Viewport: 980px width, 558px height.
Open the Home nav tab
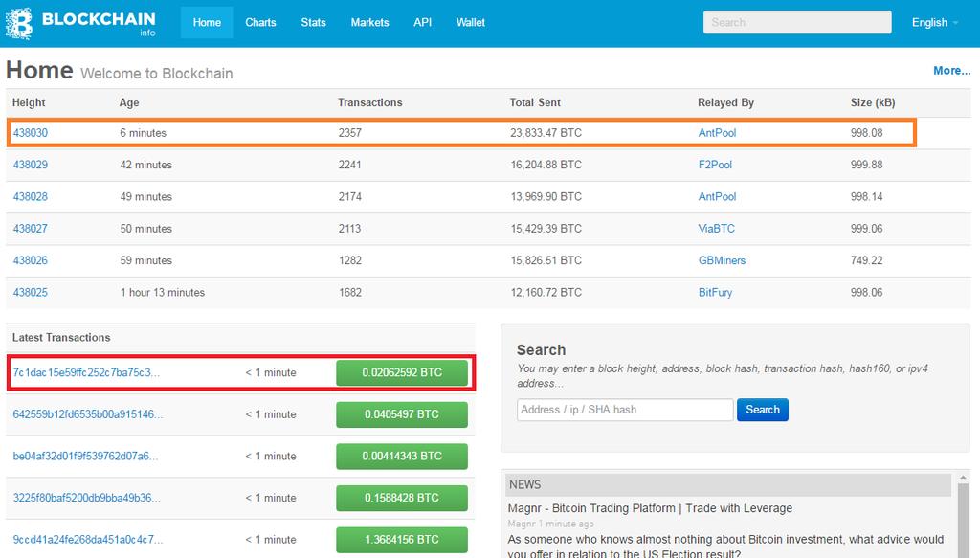[207, 23]
